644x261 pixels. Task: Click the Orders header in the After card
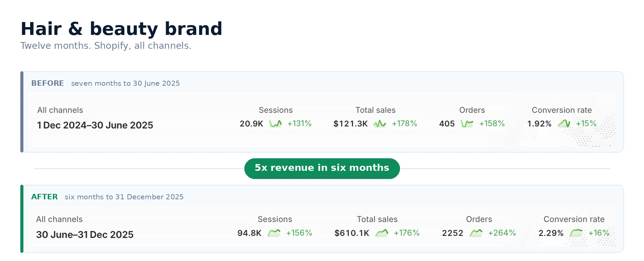tap(479, 219)
